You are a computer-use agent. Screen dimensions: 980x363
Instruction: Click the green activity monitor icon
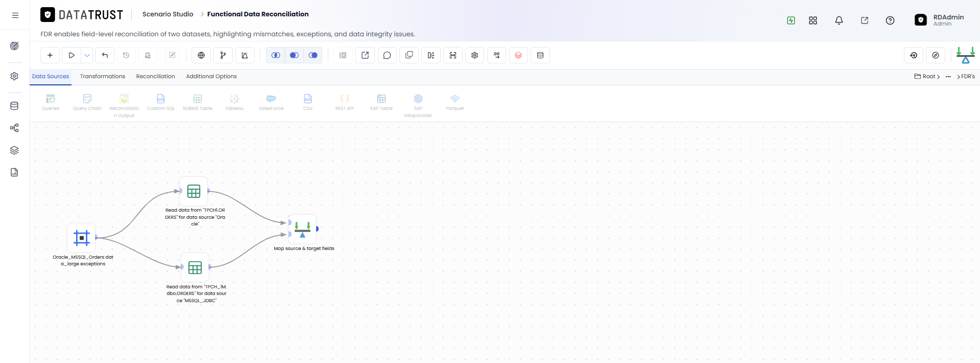791,20
